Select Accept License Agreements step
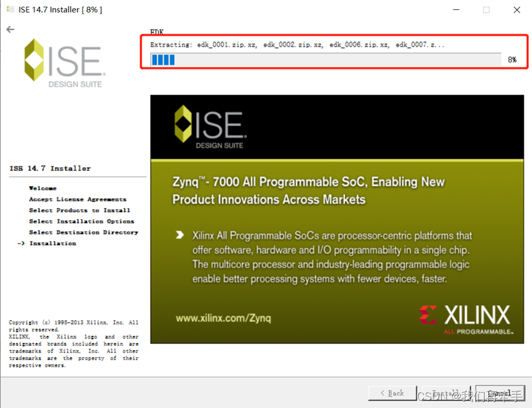Screen dimensions: 532x408 coord(77,199)
